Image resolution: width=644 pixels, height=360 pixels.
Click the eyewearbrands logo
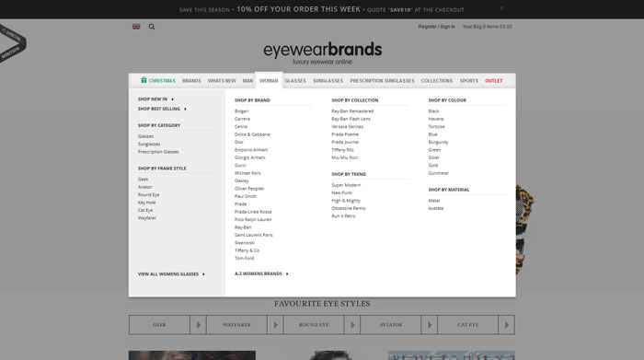[322, 52]
